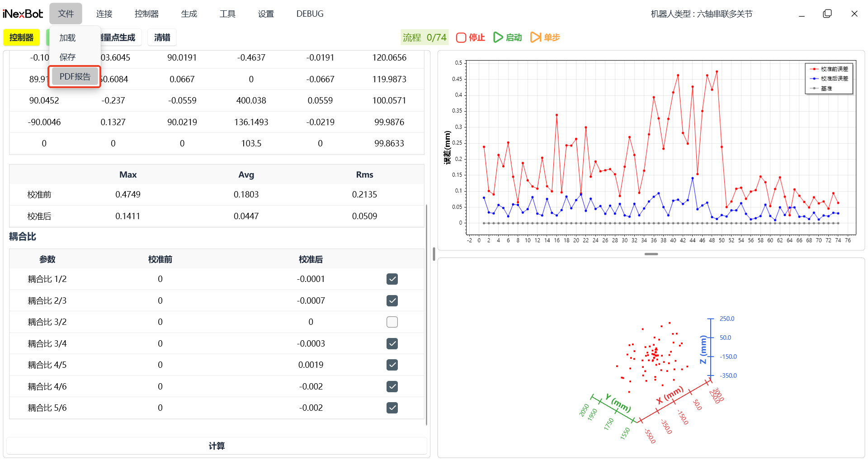Click the left panel vertical scrollbar

pos(426,314)
